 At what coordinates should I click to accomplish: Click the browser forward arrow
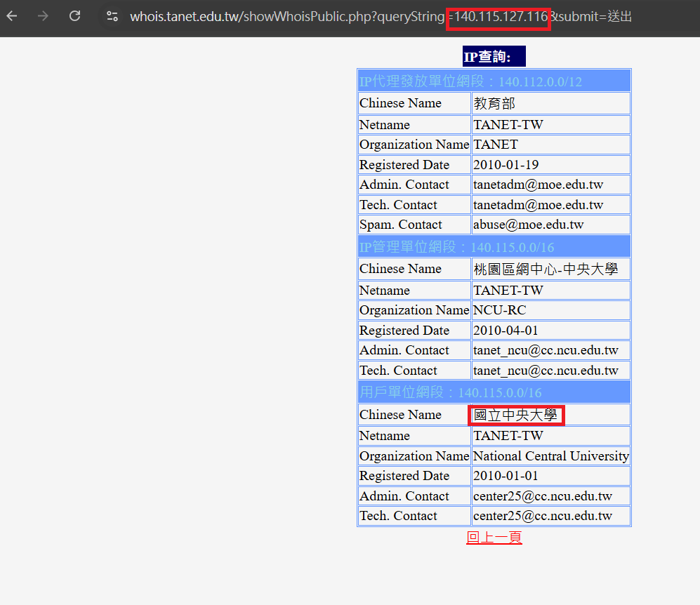tap(43, 17)
